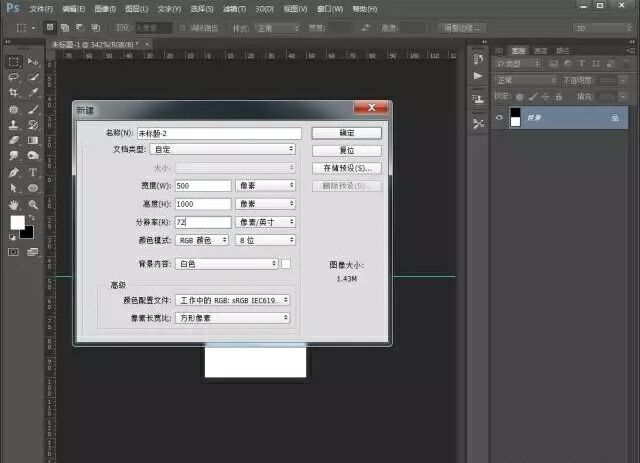Viewport: 640px width, 463px height.
Task: Click the 宽度(W) input field
Action: point(202,186)
